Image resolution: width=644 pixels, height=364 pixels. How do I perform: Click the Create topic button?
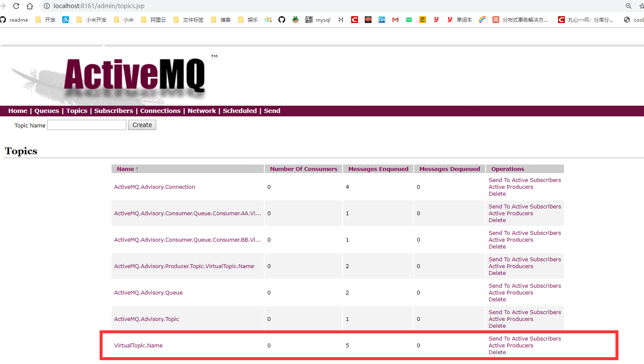[142, 125]
